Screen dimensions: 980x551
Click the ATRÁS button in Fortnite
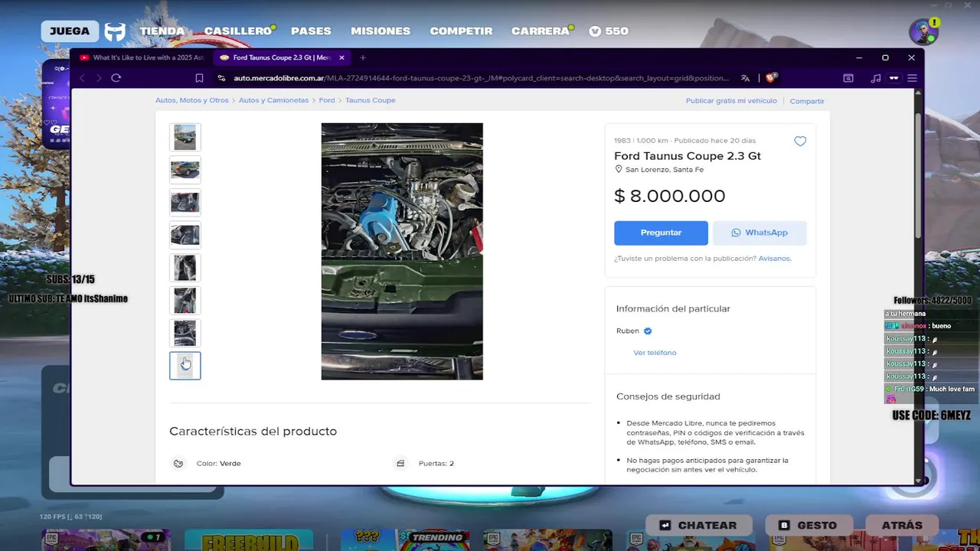coord(902,525)
